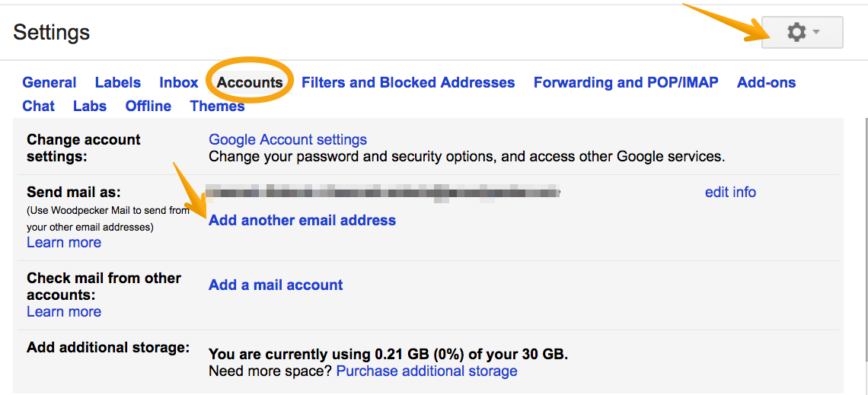Click Purchase additional storage link
This screenshot has width=868, height=395.
[x=426, y=371]
